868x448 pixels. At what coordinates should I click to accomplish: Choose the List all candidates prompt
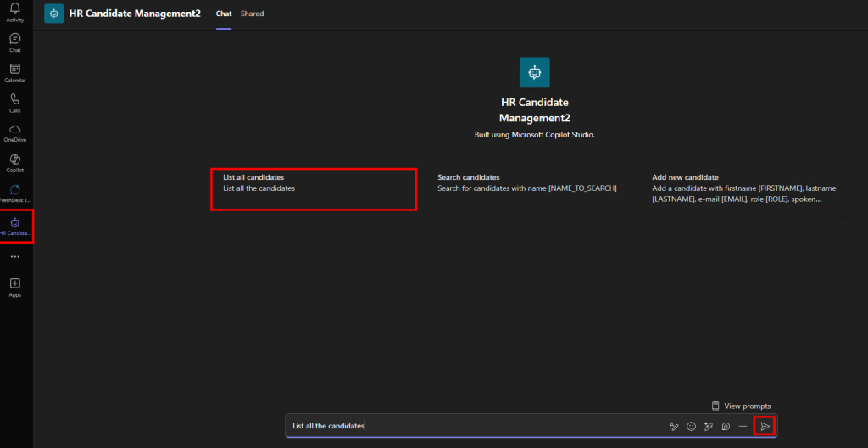313,188
